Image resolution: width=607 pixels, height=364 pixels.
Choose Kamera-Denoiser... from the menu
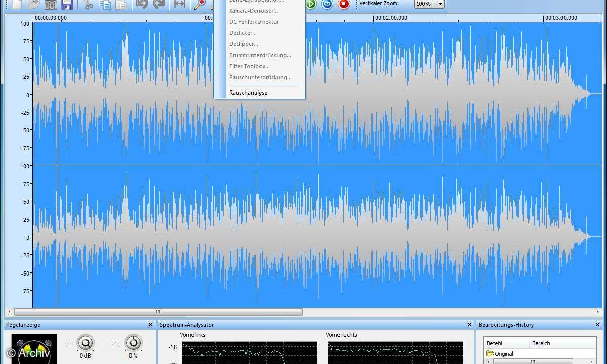click(253, 11)
